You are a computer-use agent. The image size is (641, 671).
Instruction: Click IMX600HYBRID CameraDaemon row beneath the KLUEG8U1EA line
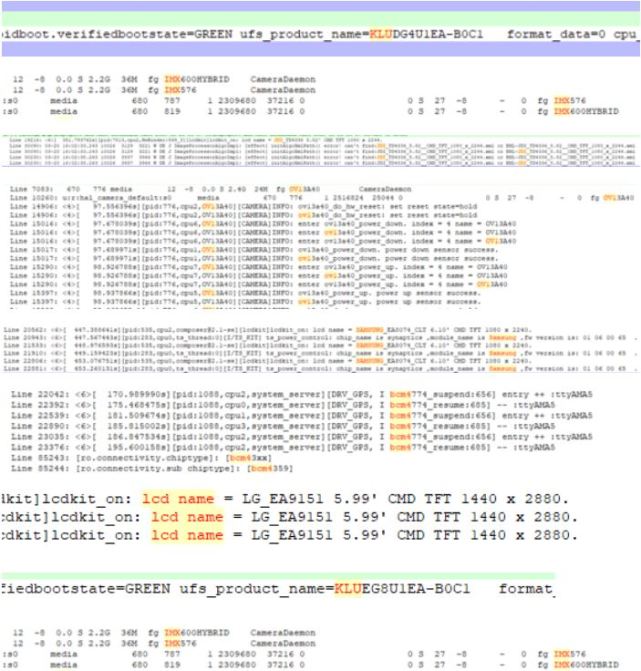[164, 633]
